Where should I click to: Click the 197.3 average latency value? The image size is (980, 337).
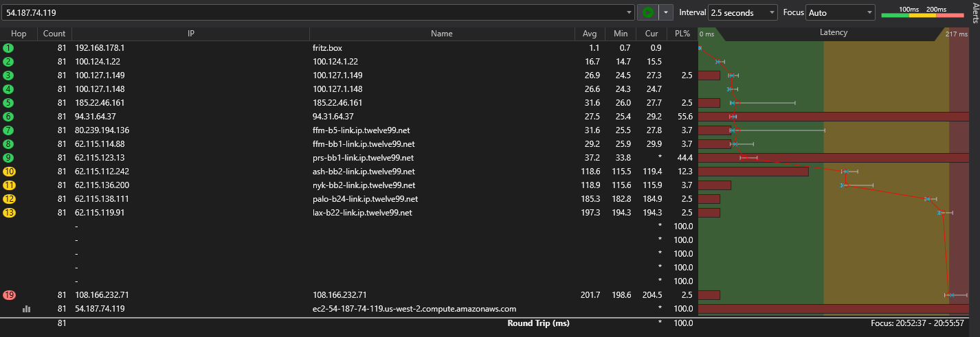[591, 213]
